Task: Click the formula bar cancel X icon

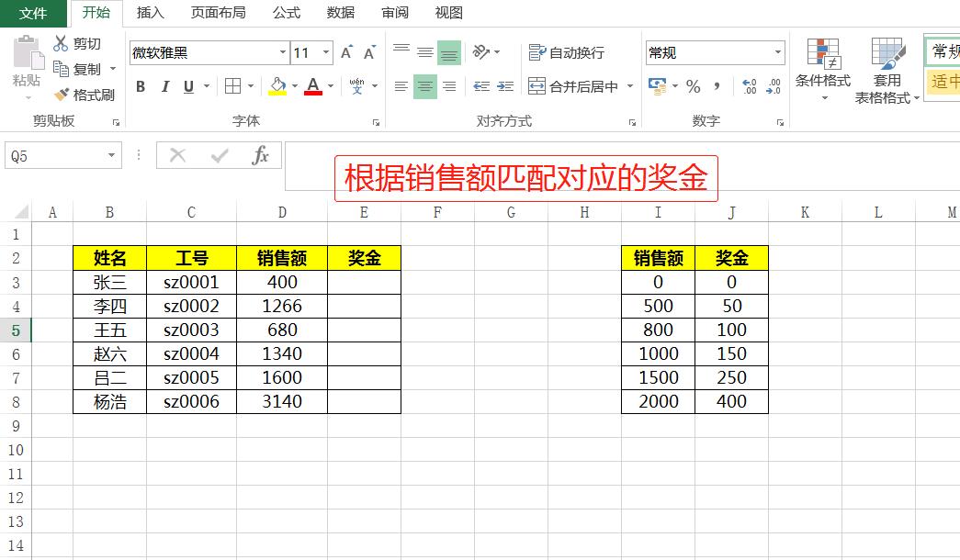Action: click(x=177, y=155)
